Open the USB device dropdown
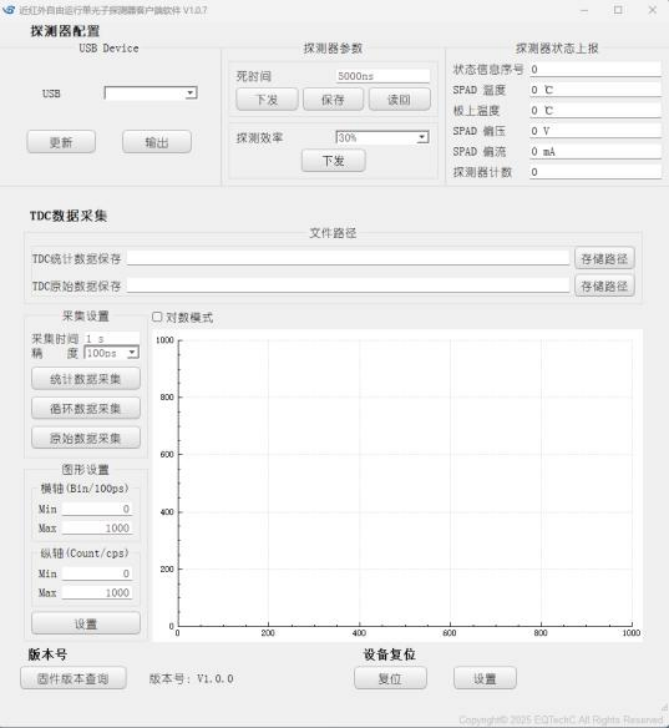This screenshot has height=728, width=670. [150, 93]
